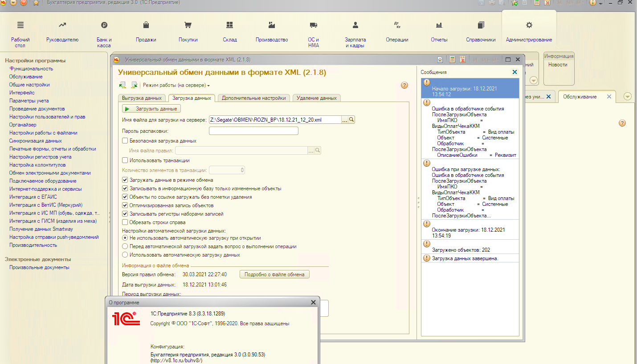Open the Рабочий стол section icon
637x364 pixels.
click(x=20, y=25)
